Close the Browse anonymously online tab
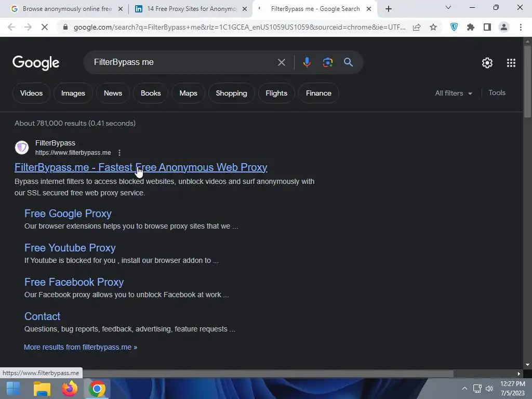 [x=121, y=9]
